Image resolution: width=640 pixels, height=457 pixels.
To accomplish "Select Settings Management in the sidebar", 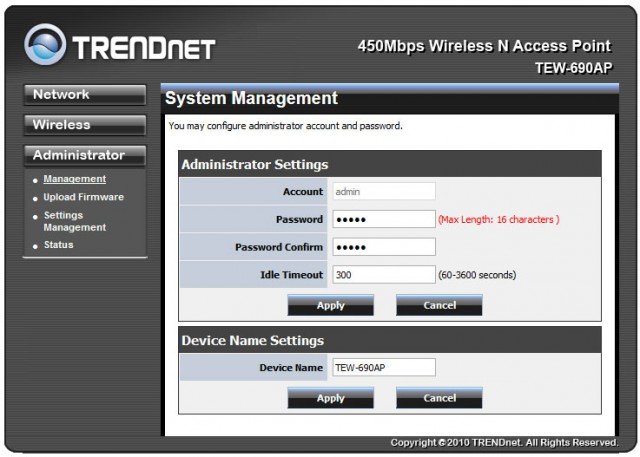I will pyautogui.click(x=75, y=221).
